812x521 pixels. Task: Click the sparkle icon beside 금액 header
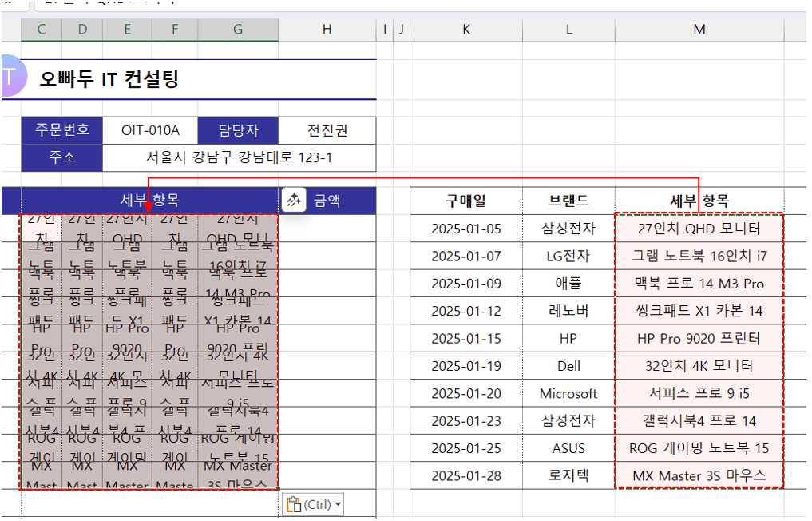tap(293, 200)
